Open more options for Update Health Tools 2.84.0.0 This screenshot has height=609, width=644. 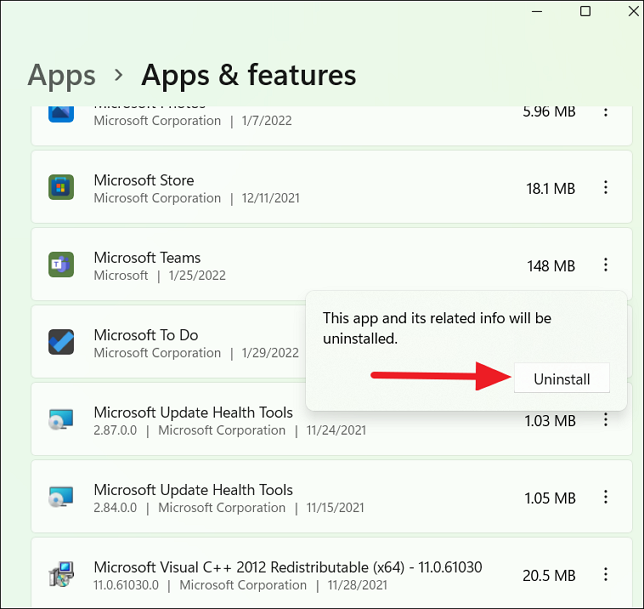pyautogui.click(x=605, y=497)
